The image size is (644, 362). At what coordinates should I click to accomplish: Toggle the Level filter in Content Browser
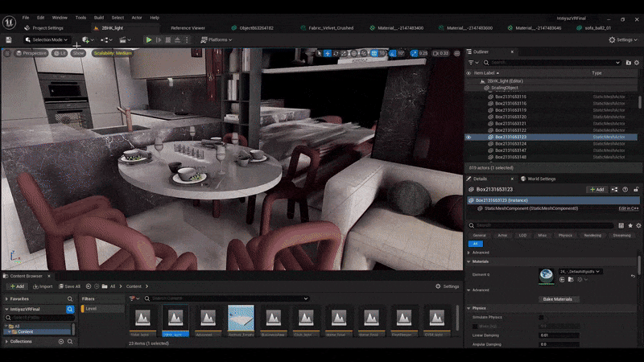tap(91, 308)
